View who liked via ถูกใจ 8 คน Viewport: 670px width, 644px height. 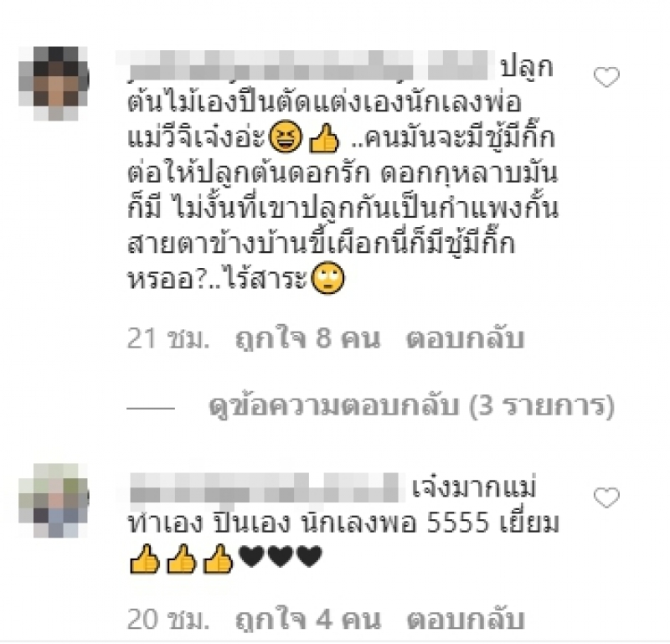tap(307, 339)
